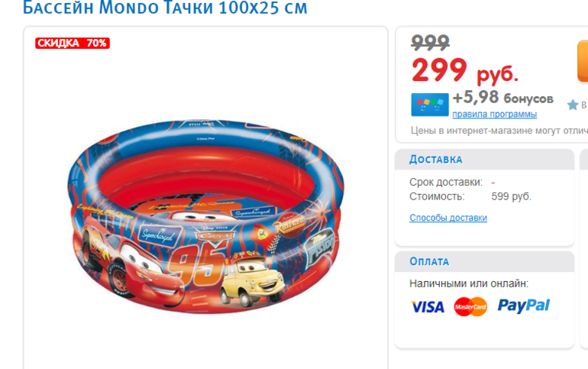Click the product title Бассейн Mondo Тачки
Image resolution: width=588 pixels, height=369 pixels.
pos(165,8)
